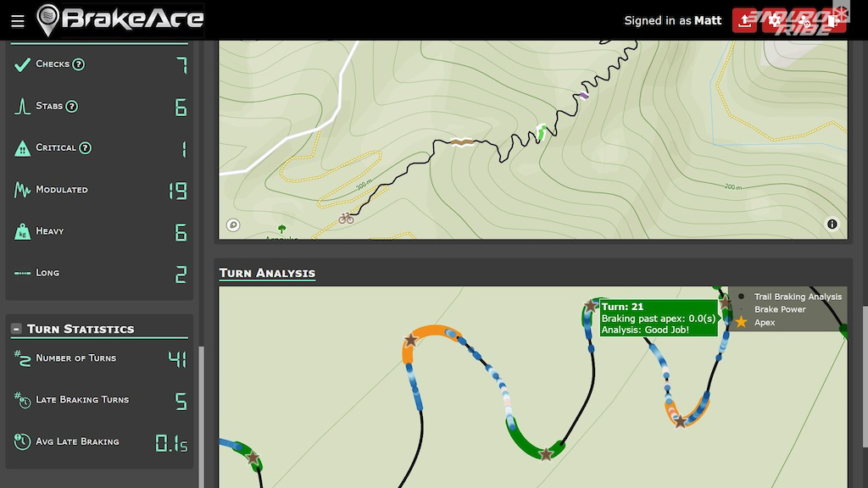Select the Signed in as Matt label
Screen dimensions: 868x488
tap(672, 20)
